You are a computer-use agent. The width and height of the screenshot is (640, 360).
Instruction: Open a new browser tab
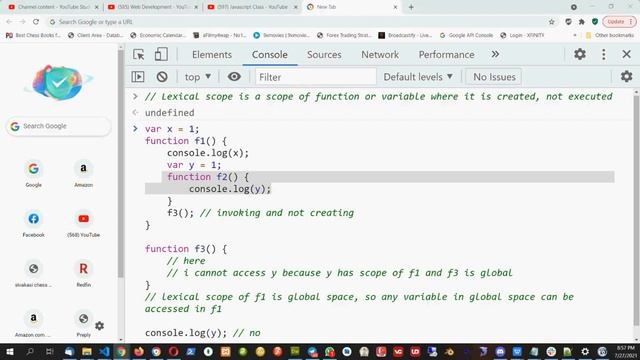[x=411, y=7]
